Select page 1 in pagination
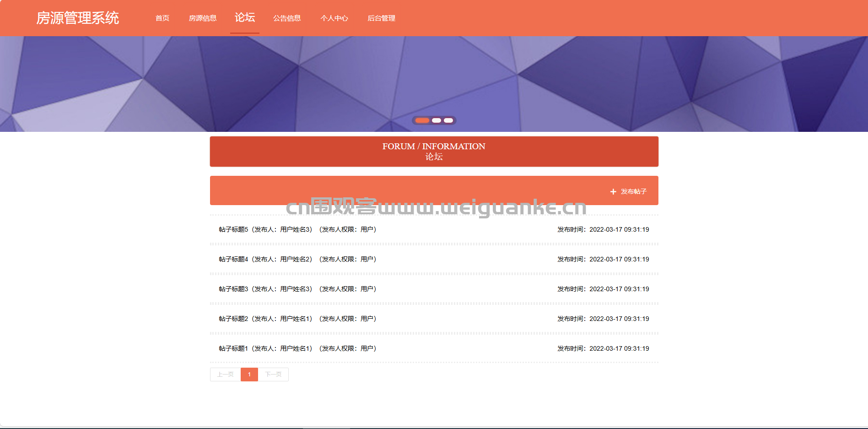 249,375
